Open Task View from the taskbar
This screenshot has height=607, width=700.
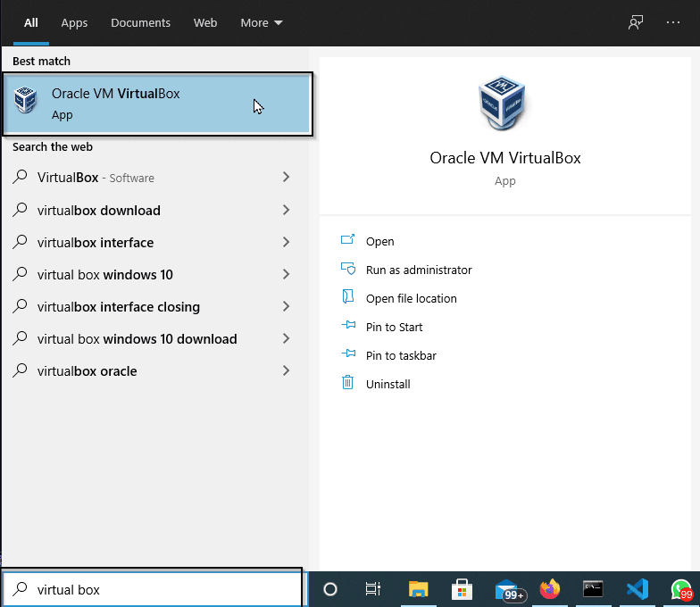click(x=373, y=589)
